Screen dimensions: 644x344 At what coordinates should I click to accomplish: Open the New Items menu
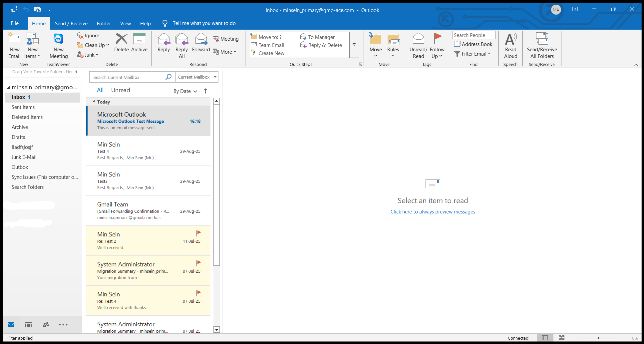[32, 46]
